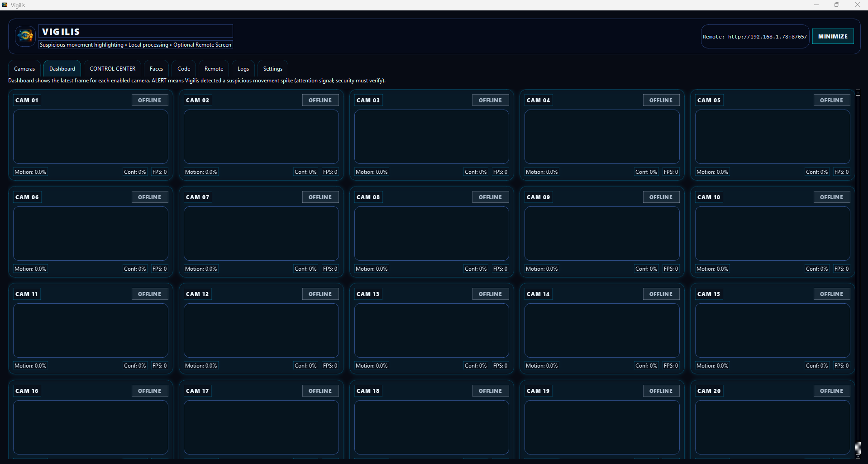View the Logs tab
Viewport: 868px width, 464px height.
tap(243, 68)
